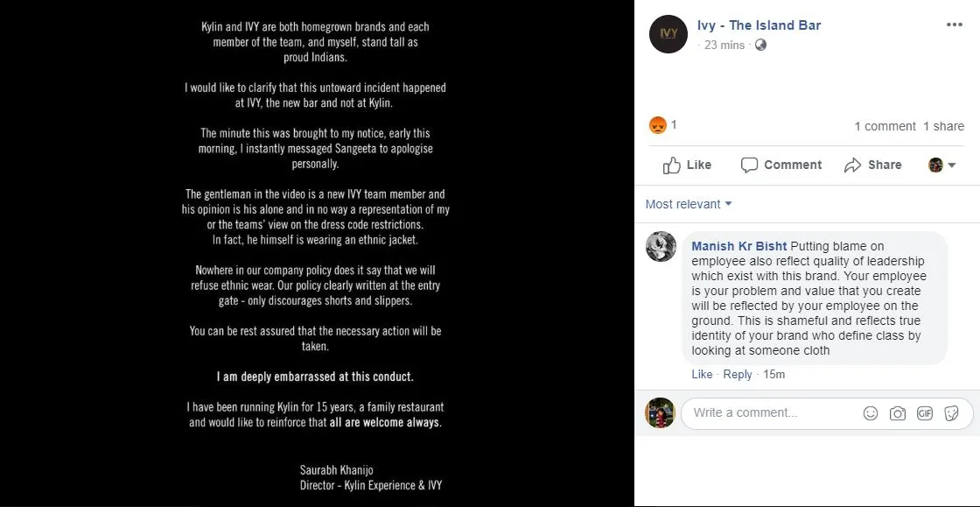Expand the Most relevant comment sorting

(689, 204)
